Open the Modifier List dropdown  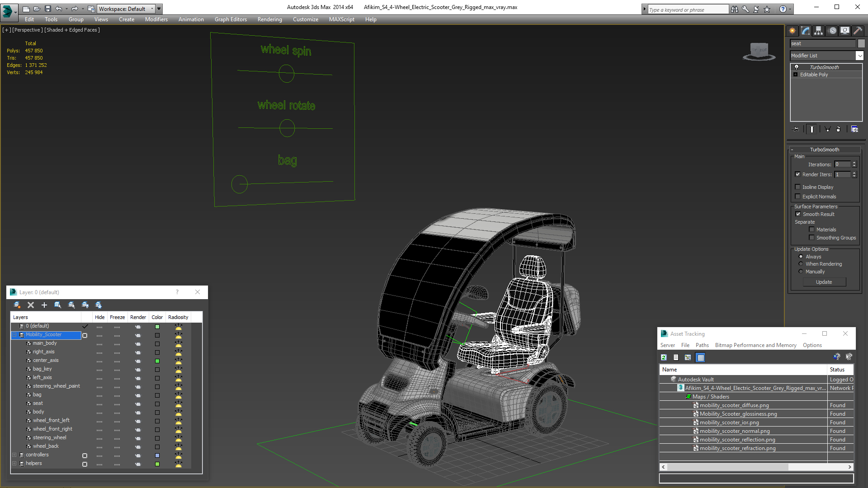tap(859, 56)
